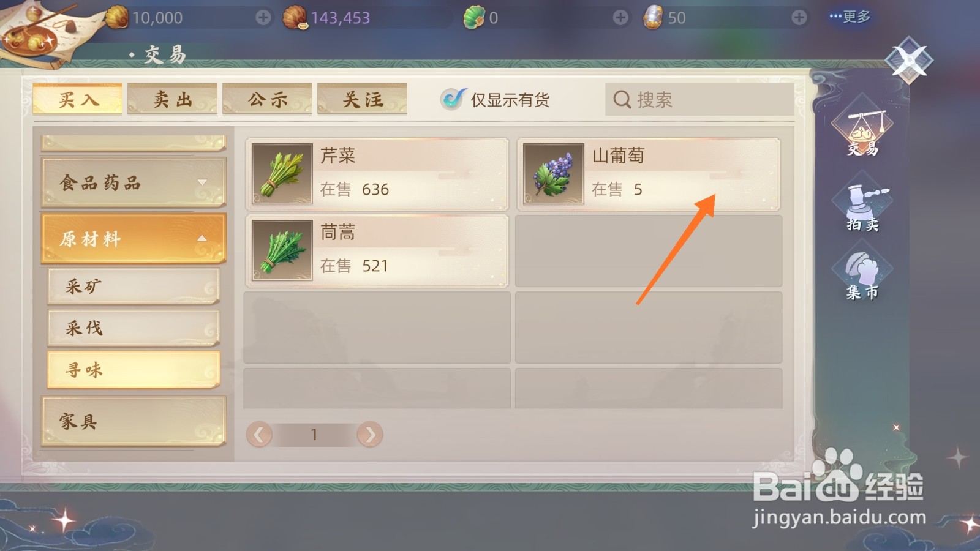Click the 搜索 search field
This screenshot has height=551, width=980.
(x=699, y=99)
